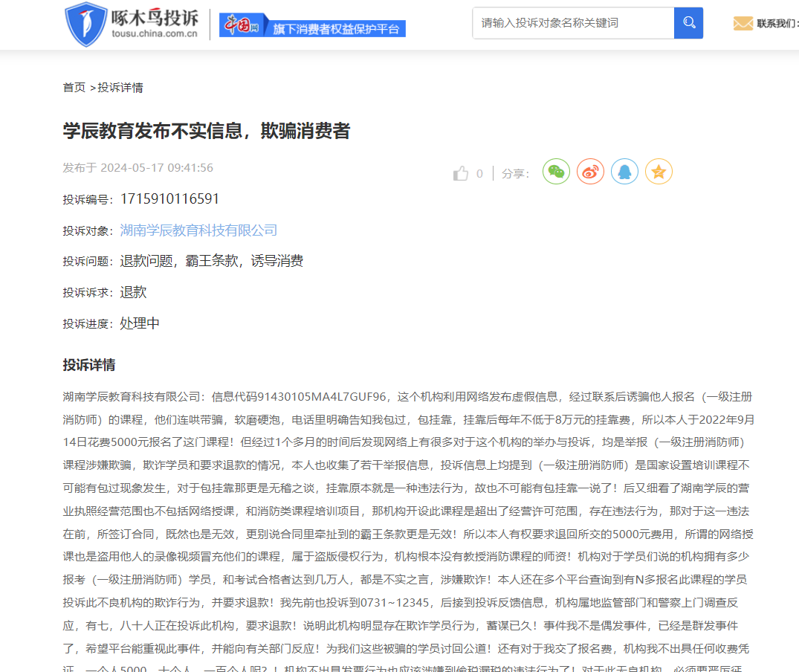Viewport: 799px width, 672px height.
Task: Click the issue text 退款问题，霸王条款，诱导消费
Action: click(212, 261)
